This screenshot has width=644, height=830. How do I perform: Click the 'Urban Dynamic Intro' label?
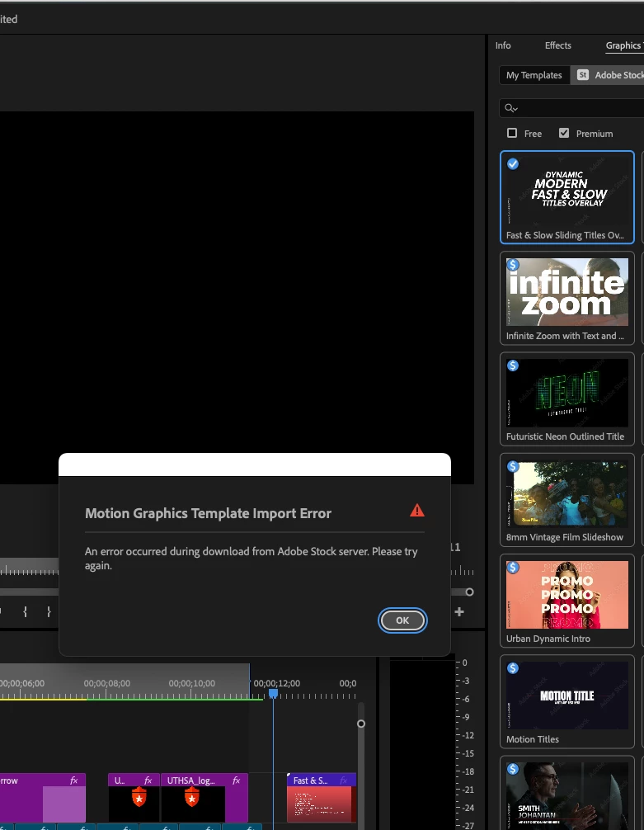point(548,639)
